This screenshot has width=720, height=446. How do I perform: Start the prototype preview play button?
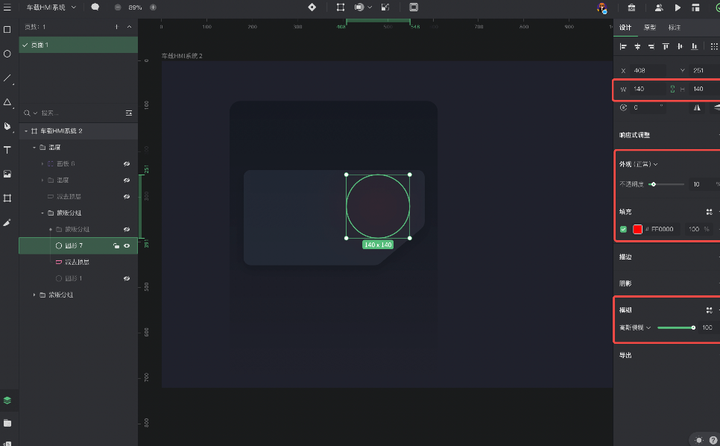(x=677, y=8)
